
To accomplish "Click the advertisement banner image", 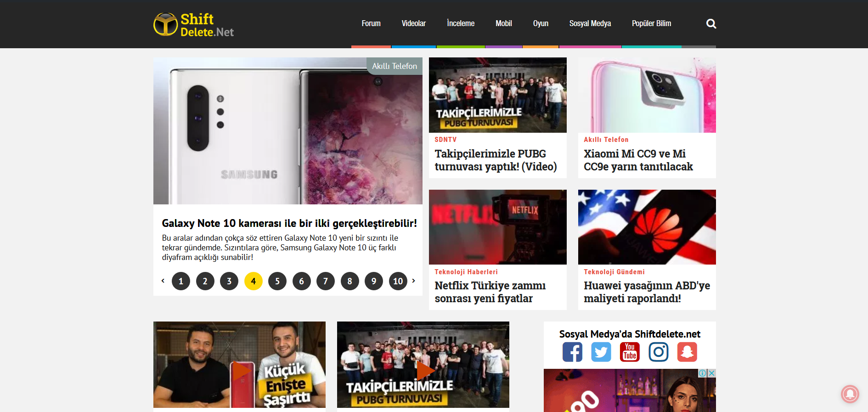I will [630, 390].
